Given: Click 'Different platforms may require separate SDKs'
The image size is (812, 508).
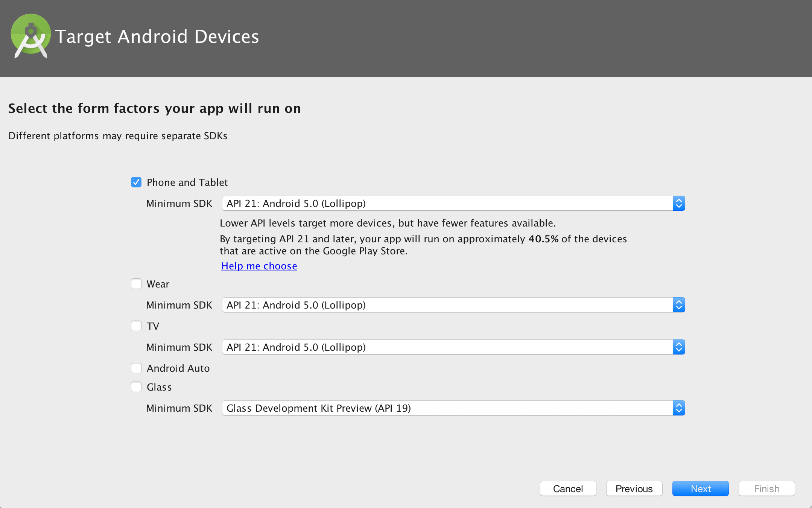Looking at the screenshot, I should [118, 136].
